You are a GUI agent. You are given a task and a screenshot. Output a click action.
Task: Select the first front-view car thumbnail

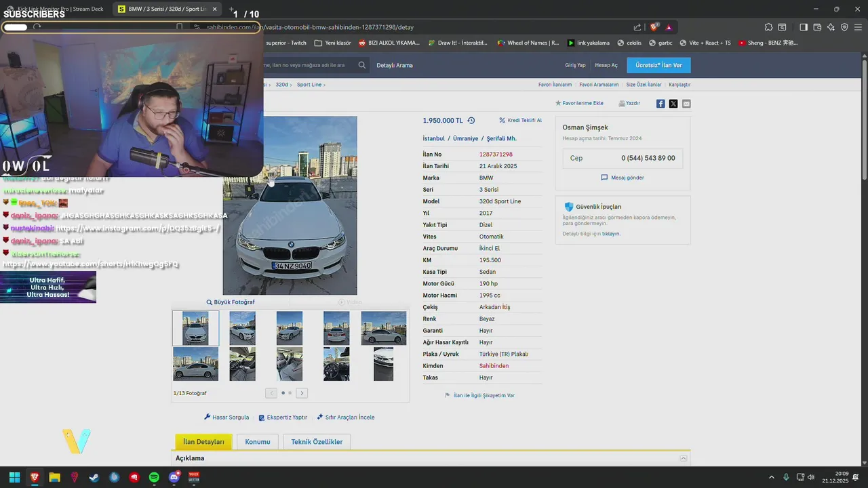[196, 328]
